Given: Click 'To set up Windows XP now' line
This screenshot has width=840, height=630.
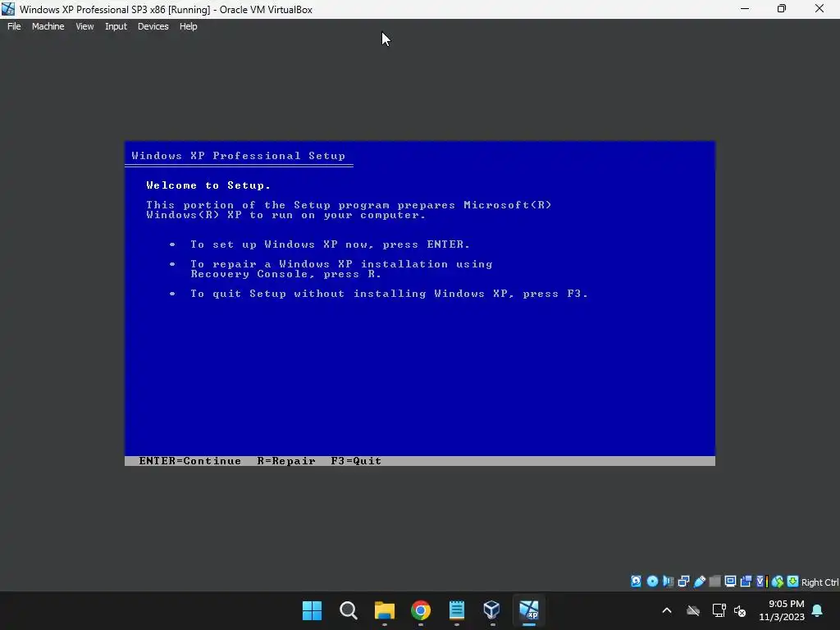Looking at the screenshot, I should [330, 244].
